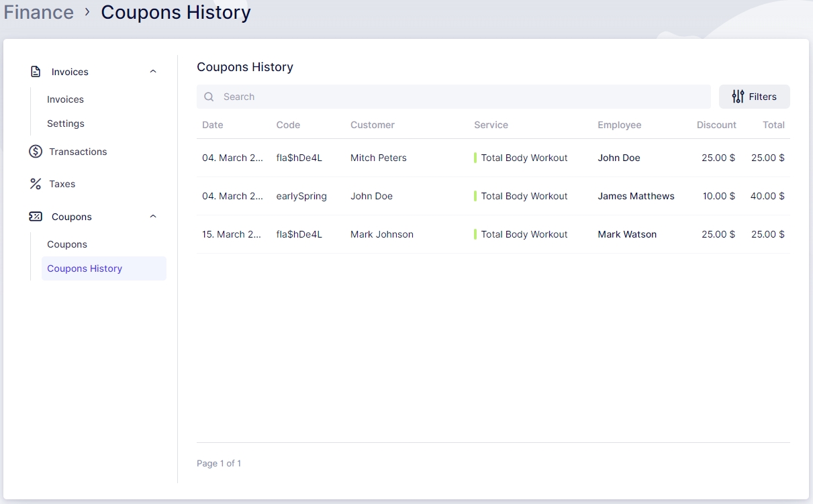Screen dimensions: 813x504
Task: Click the breadcrumb arrow after Finance
Action: click(x=87, y=12)
